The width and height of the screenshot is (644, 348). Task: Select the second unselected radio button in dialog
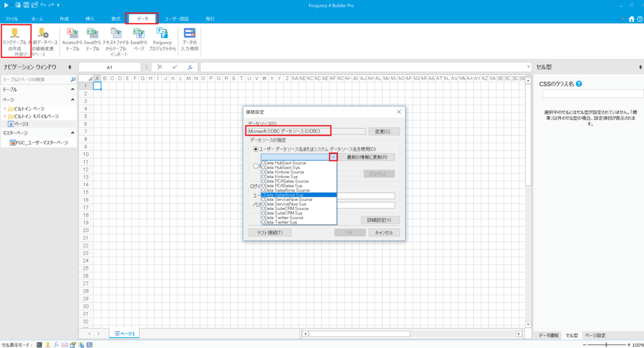[255, 166]
